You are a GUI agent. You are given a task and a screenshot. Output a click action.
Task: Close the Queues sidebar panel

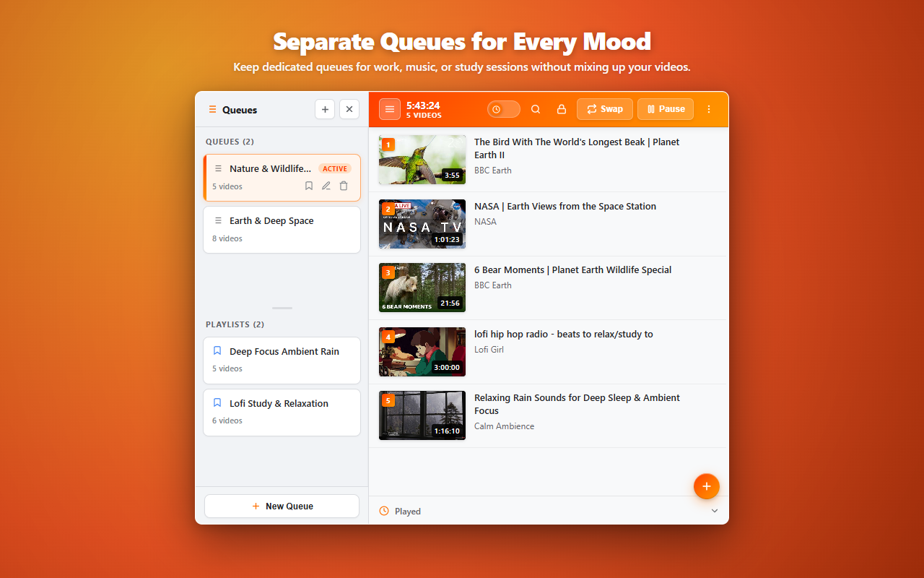[x=349, y=109]
